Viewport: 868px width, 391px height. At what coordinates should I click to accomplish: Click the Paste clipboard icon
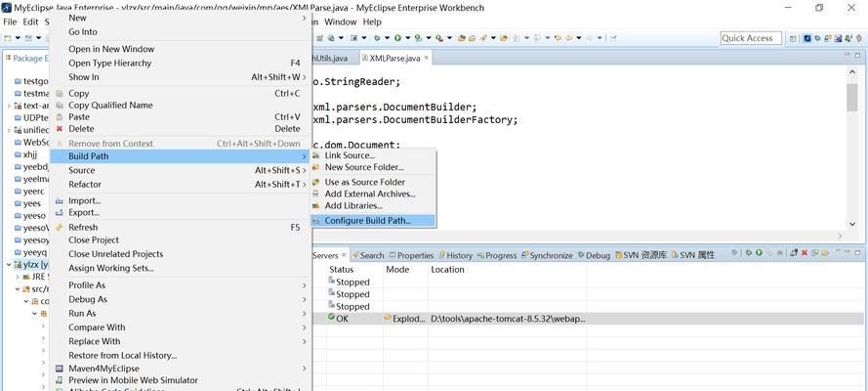tap(60, 117)
